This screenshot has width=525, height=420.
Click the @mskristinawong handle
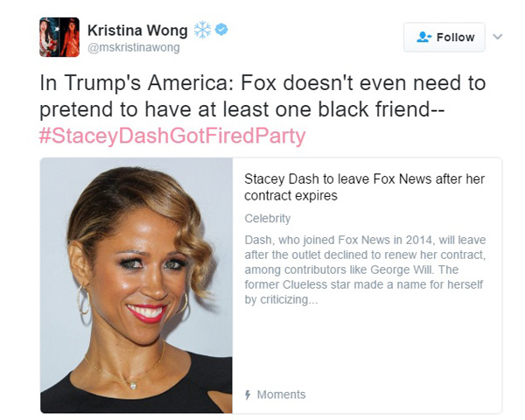point(134,47)
